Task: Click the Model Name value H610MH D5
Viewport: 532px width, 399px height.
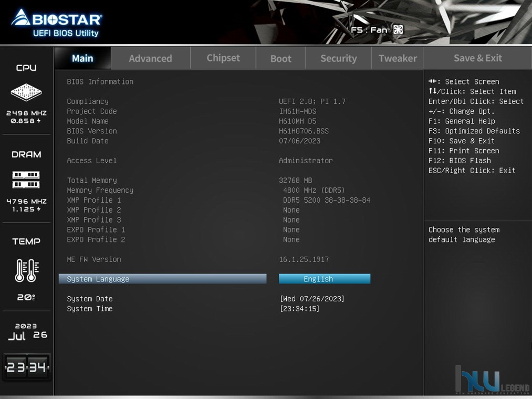Action: tap(298, 121)
